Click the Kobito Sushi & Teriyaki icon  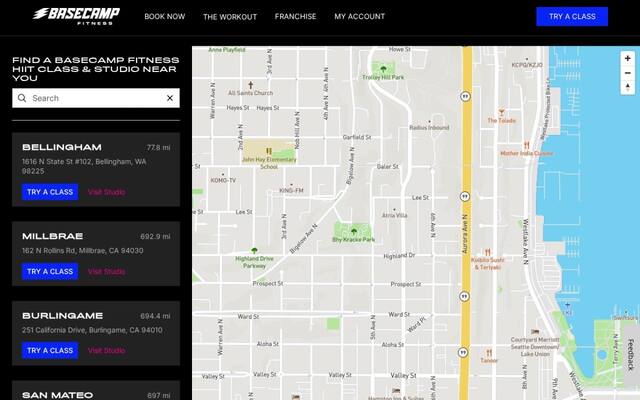[487, 252]
